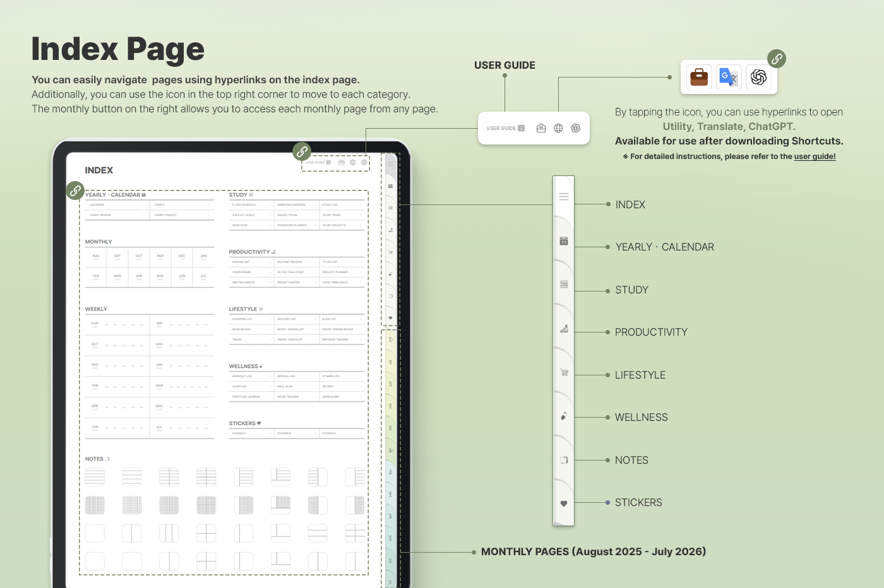Switch to the green AUG side tab on tablet

(x=391, y=340)
